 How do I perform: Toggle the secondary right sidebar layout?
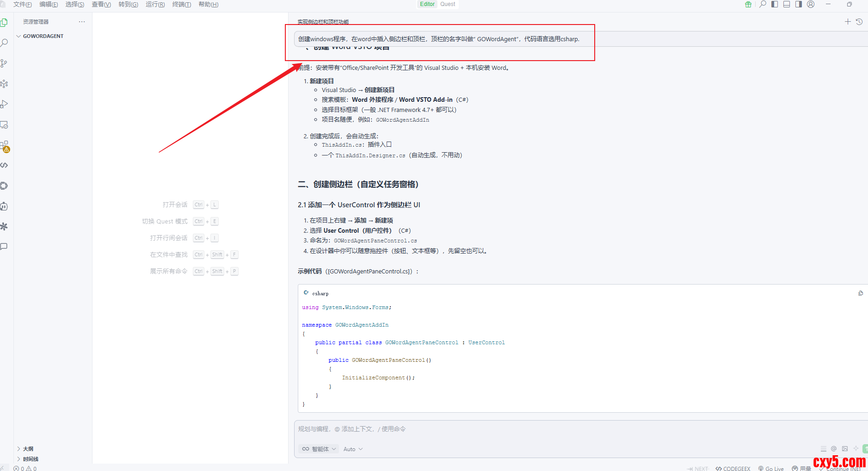[x=799, y=4]
